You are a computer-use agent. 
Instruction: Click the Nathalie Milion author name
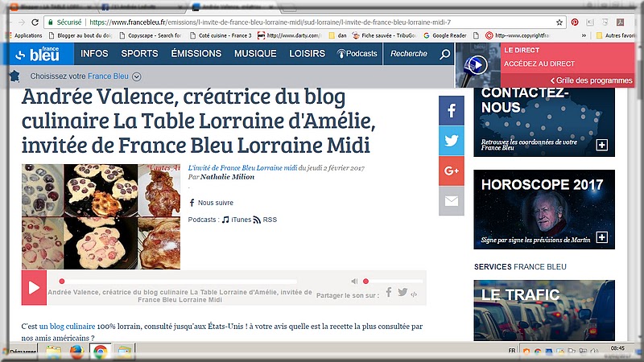click(227, 177)
